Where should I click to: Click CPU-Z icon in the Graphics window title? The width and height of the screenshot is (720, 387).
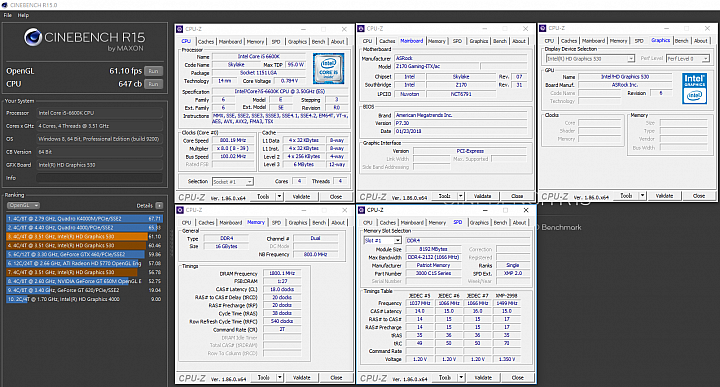pyautogui.click(x=543, y=28)
